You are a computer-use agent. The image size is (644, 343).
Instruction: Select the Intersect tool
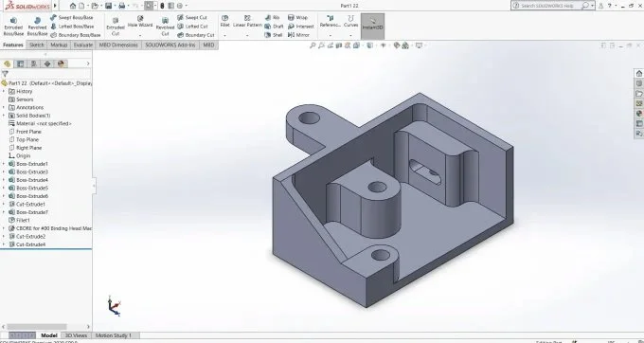tap(301, 27)
